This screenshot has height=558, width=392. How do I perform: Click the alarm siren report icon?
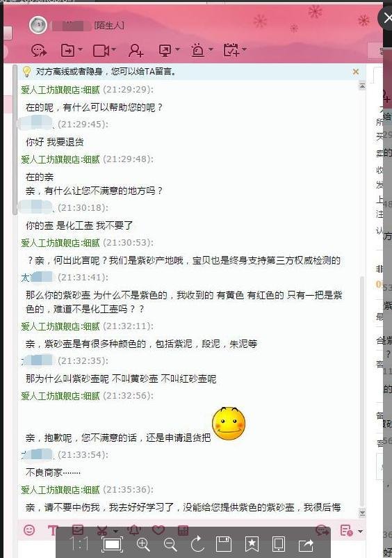click(197, 51)
